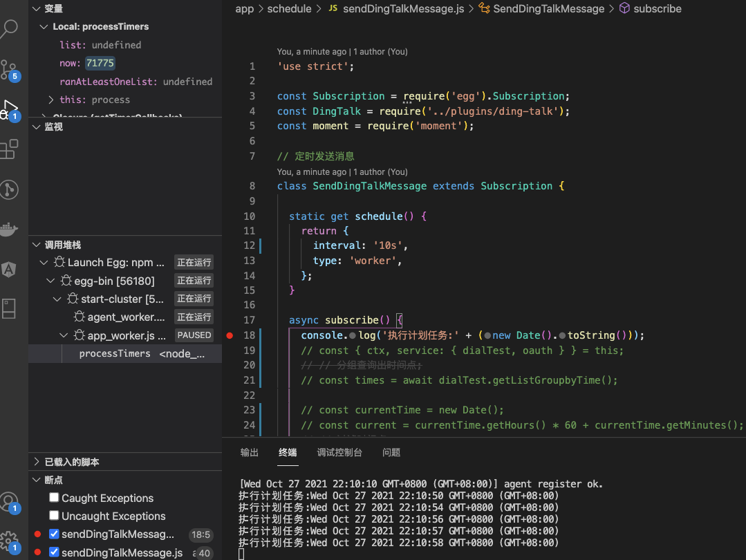Disable the sendDingTalkMessage.js line 40 breakpoint checkbox
The image size is (746, 560).
tap(54, 552)
